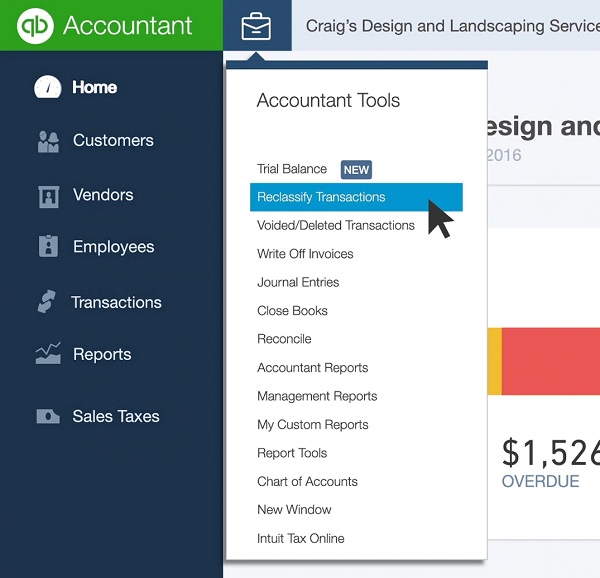Open Reports in the sidebar

point(102,355)
